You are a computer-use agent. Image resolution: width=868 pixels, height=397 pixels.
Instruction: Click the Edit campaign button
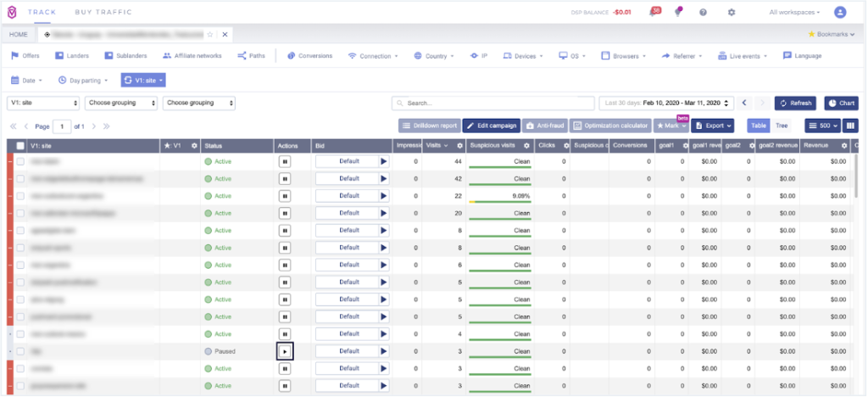(x=491, y=126)
